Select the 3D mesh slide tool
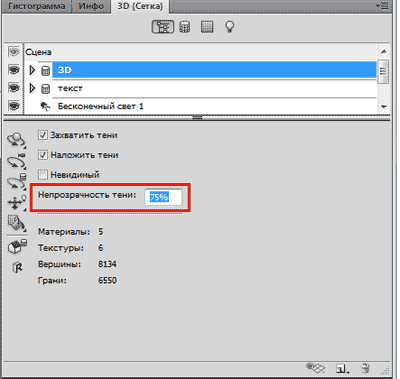Viewport: 400px width, 379px height. tap(16, 202)
